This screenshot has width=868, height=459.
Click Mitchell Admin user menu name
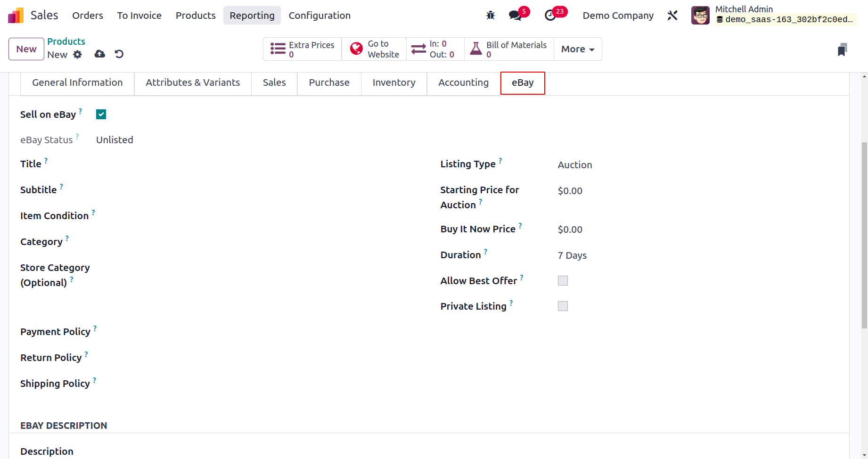744,9
